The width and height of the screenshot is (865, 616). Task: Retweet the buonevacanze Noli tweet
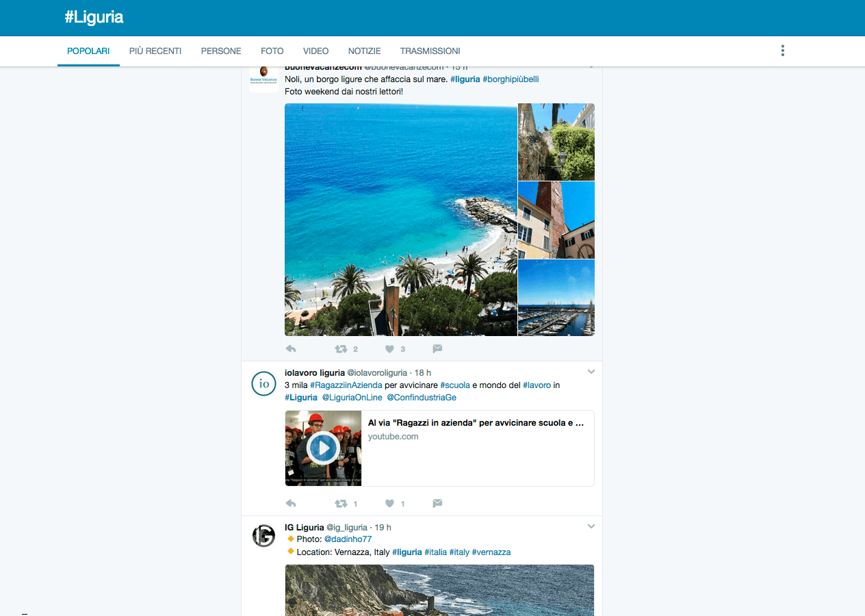[341, 349]
